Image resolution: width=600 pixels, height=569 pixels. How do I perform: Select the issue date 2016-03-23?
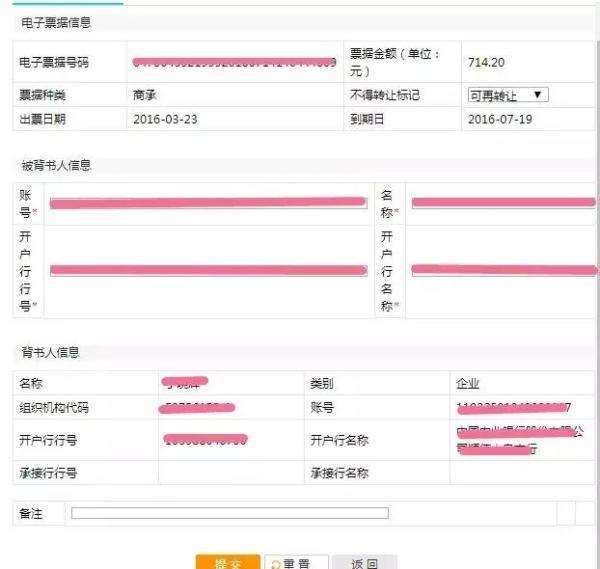165,119
